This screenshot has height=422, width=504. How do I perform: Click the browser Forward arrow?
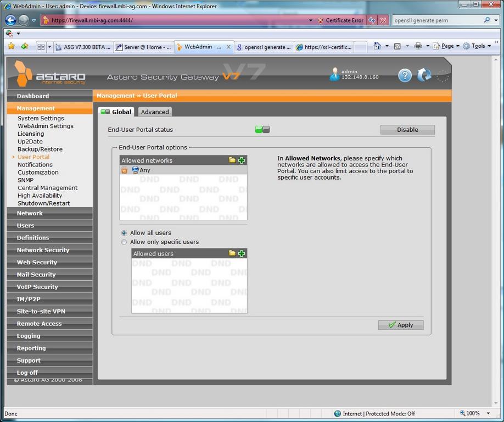(x=24, y=20)
